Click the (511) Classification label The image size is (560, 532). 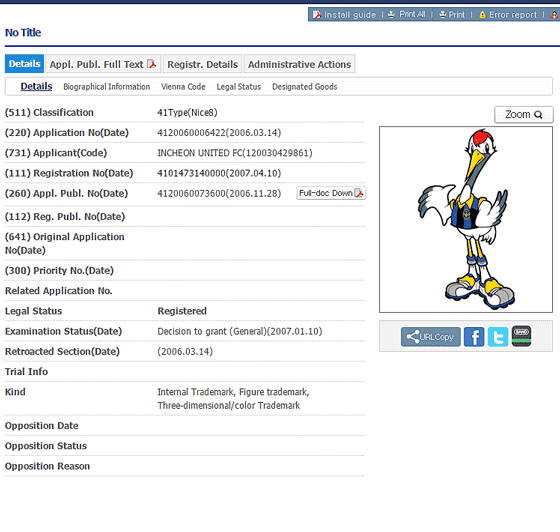tap(49, 112)
